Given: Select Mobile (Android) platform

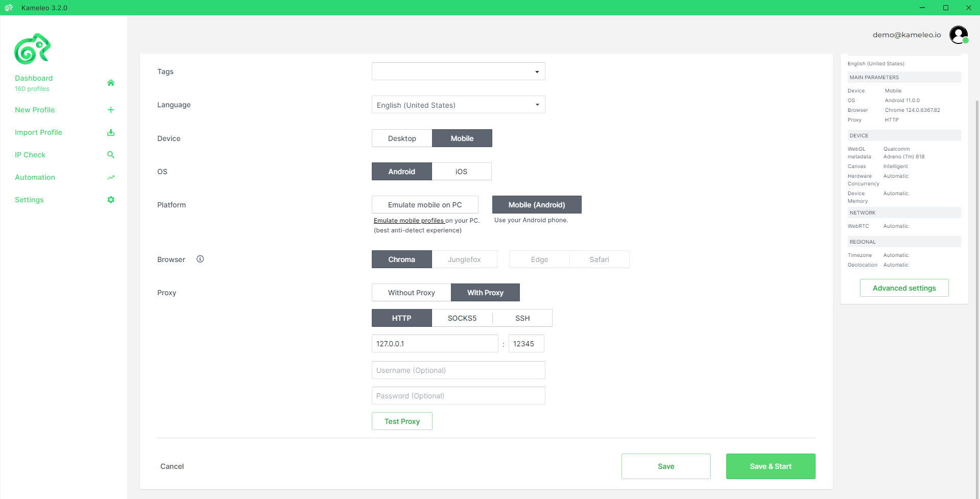Looking at the screenshot, I should click(537, 205).
